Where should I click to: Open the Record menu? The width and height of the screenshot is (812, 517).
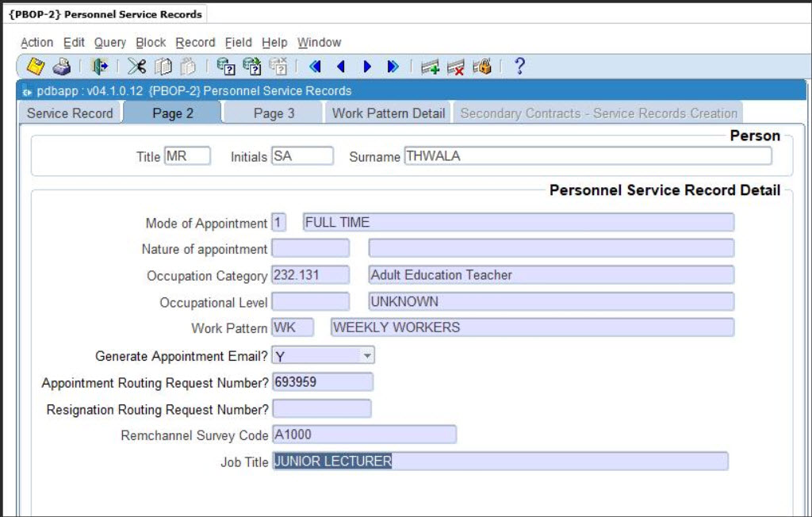tap(195, 43)
